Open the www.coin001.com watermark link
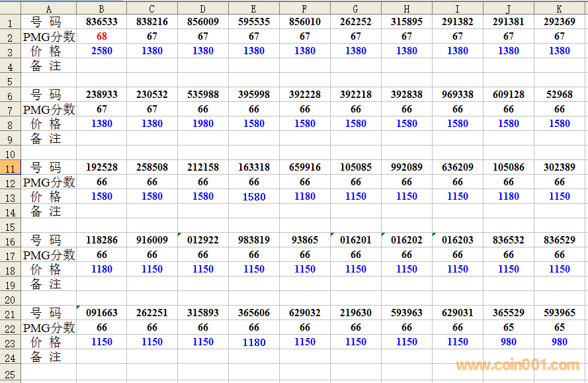Image resolution: width=588 pixels, height=383 pixels. click(x=517, y=365)
